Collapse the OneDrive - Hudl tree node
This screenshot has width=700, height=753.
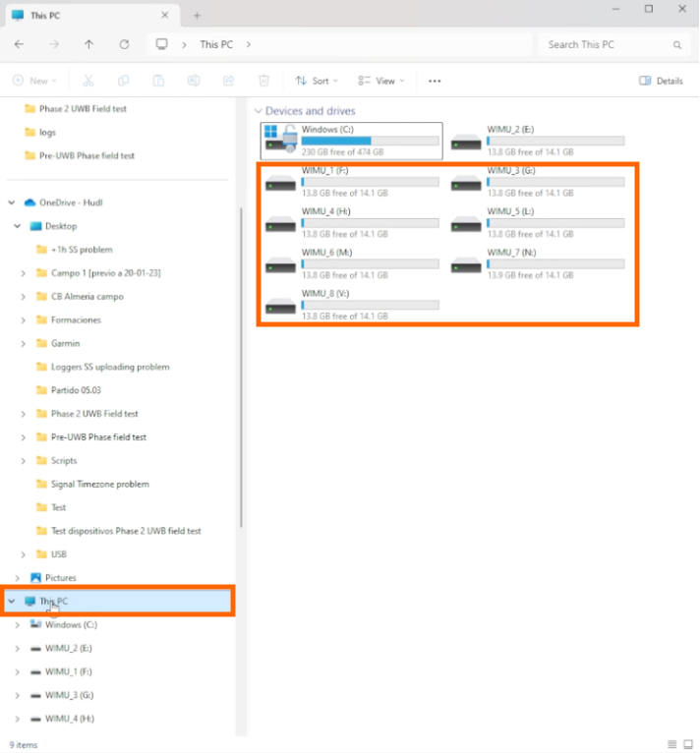[x=12, y=203]
